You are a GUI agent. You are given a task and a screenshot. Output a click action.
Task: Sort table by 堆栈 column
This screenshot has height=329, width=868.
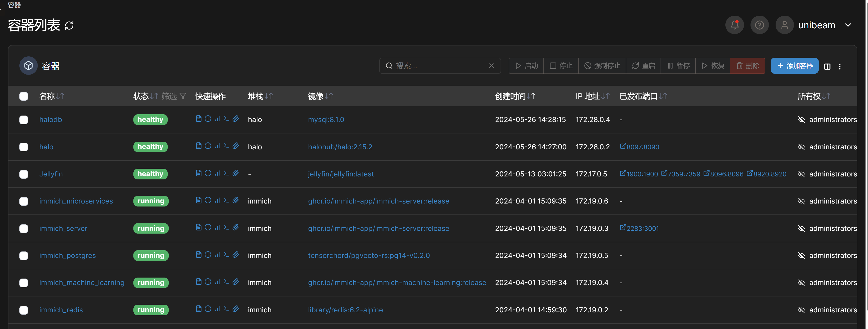[260, 96]
